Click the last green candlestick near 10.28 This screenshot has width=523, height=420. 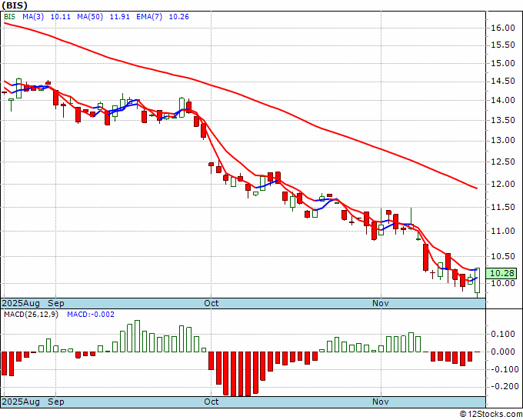(x=478, y=280)
